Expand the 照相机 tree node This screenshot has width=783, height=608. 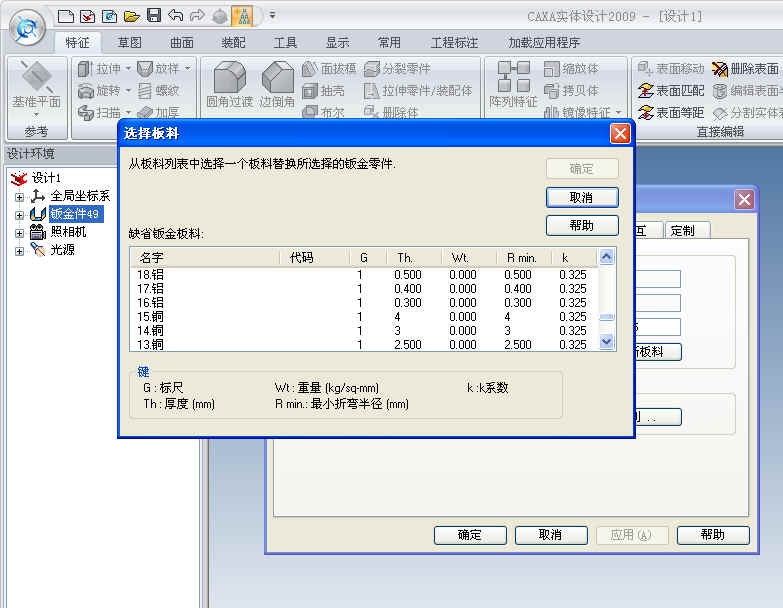19,232
